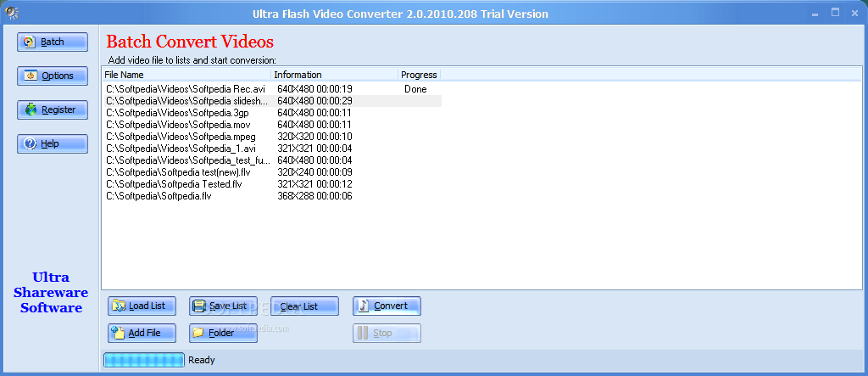Click the Add File icon
Screen dimensions: 868x376
(117, 332)
